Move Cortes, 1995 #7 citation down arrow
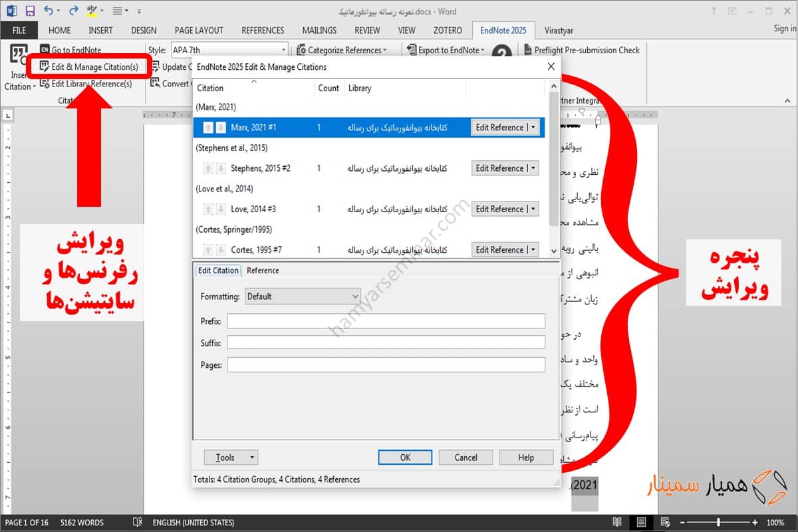The width and height of the screenshot is (798, 532). (220, 250)
